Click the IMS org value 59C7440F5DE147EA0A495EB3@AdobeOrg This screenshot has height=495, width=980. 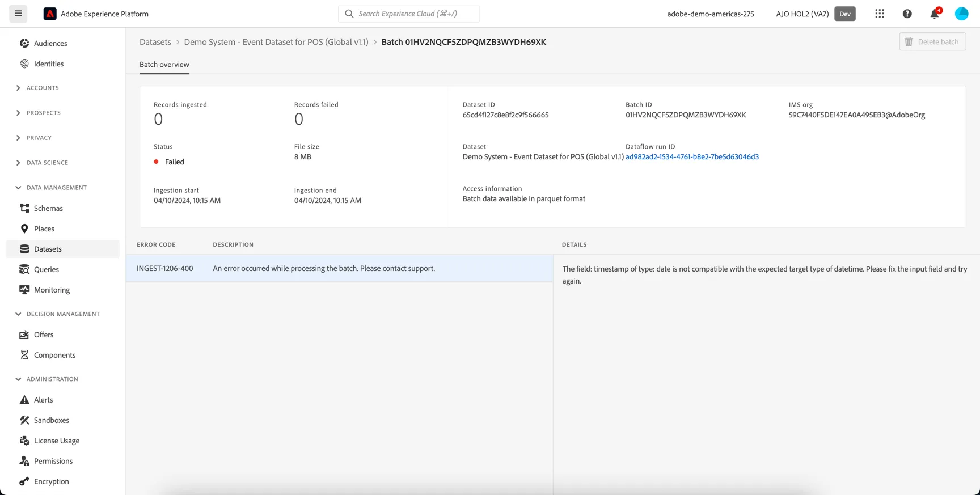pyautogui.click(x=857, y=115)
